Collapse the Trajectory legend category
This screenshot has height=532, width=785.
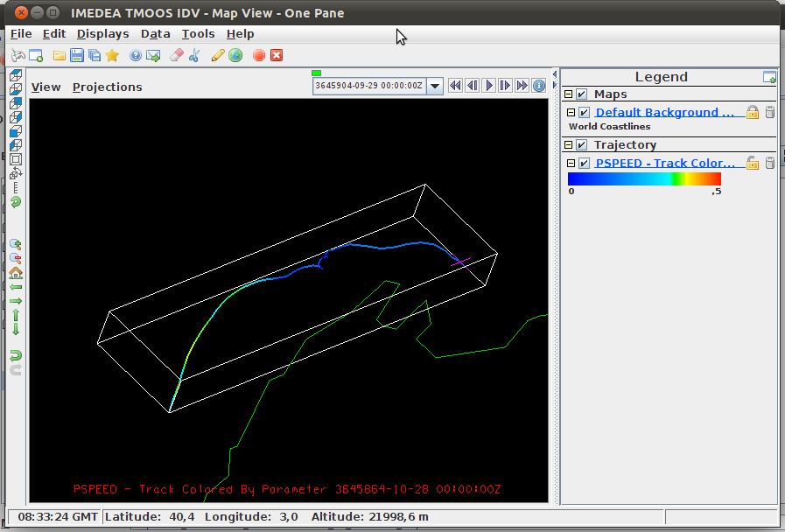coord(569,145)
